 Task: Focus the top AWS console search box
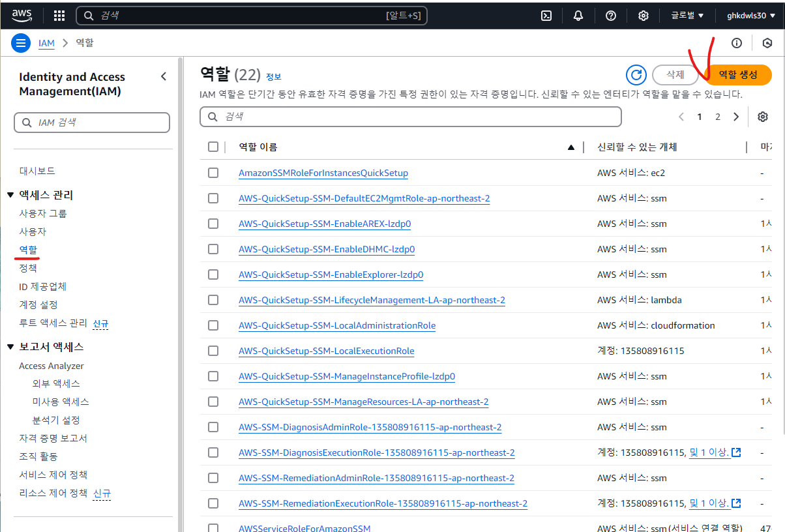click(252, 16)
